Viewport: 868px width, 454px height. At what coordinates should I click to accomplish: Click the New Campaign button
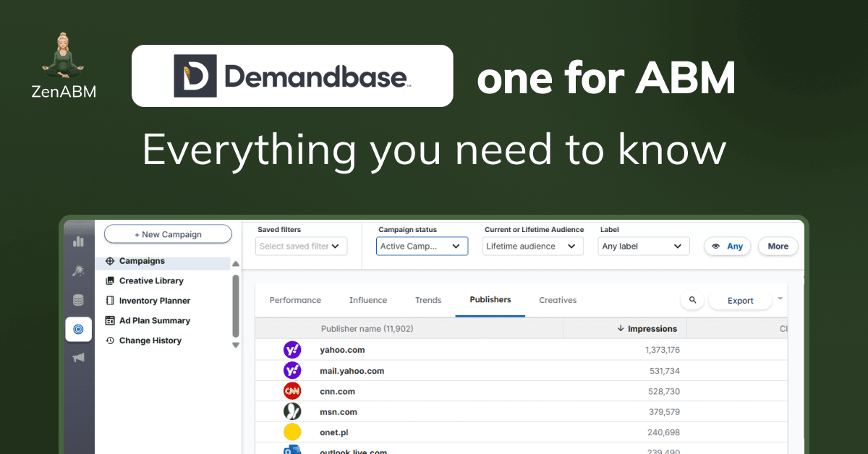tap(168, 234)
